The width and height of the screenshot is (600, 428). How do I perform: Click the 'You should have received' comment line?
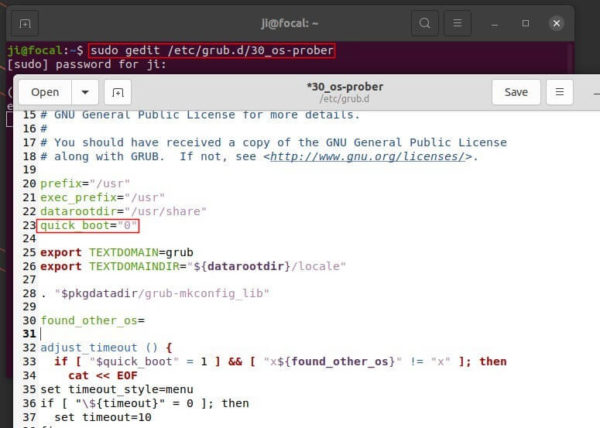click(273, 143)
